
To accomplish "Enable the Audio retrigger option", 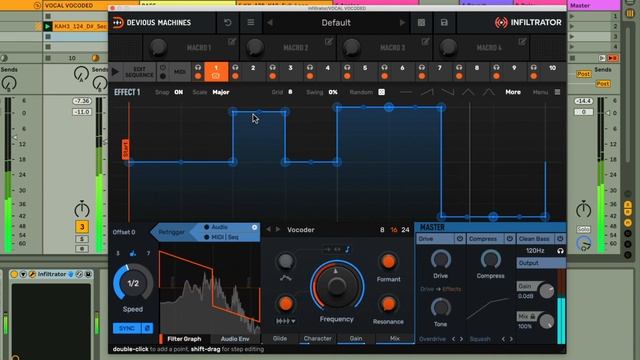I will point(216,227).
